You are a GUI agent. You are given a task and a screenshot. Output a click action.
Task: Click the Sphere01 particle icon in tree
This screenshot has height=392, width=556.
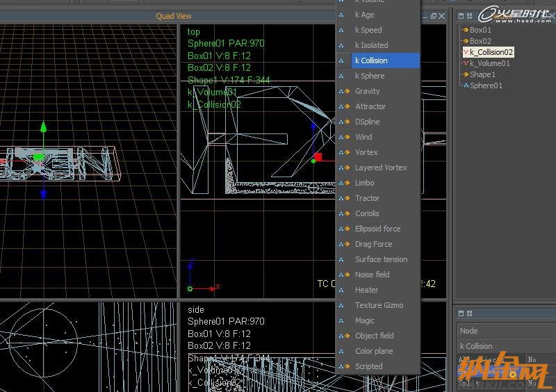(466, 85)
